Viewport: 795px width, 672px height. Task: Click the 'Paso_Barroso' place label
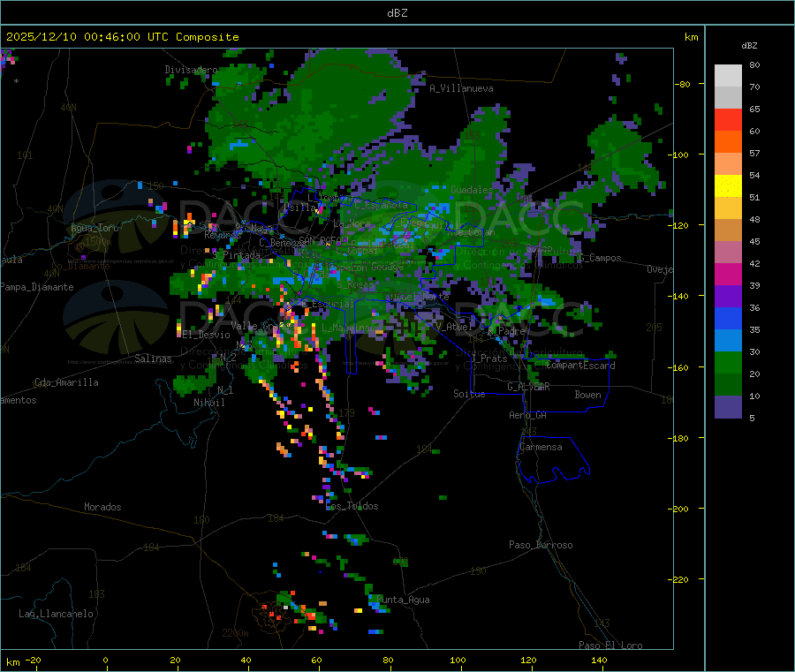click(541, 546)
